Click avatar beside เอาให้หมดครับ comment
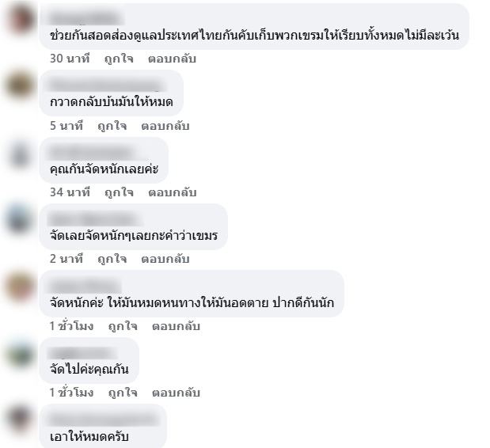The height and width of the screenshot is (448, 490). (x=20, y=420)
